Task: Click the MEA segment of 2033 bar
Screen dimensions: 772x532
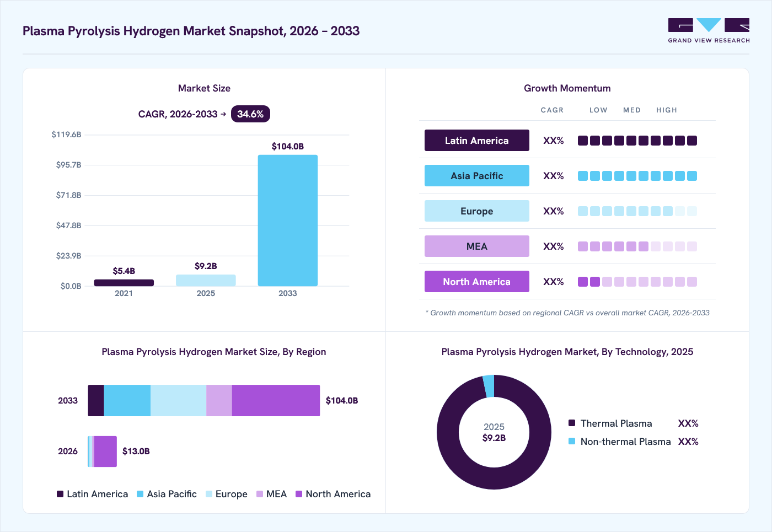Action: tap(219, 400)
